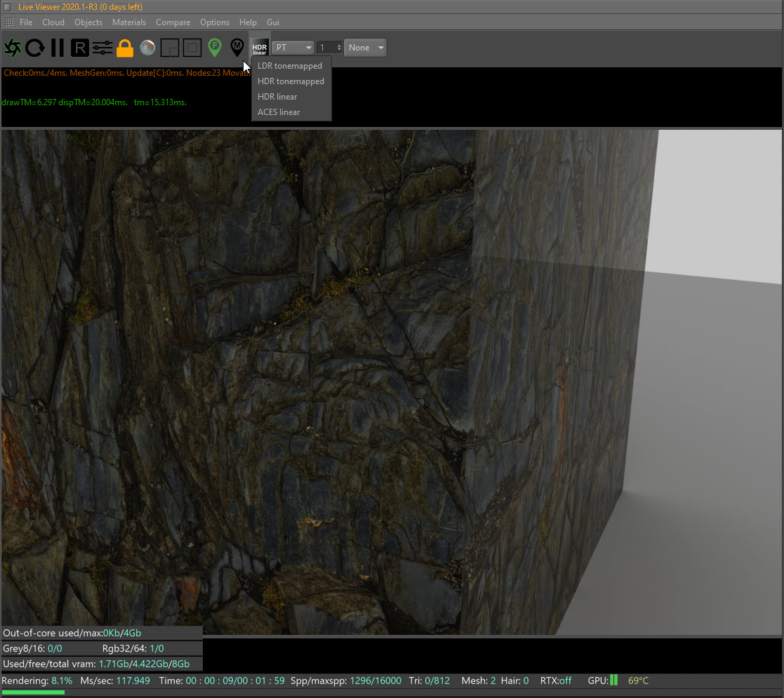Viewport: 784px width, 698px height.
Task: Click the green rendering progress bar
Action: 33,692
